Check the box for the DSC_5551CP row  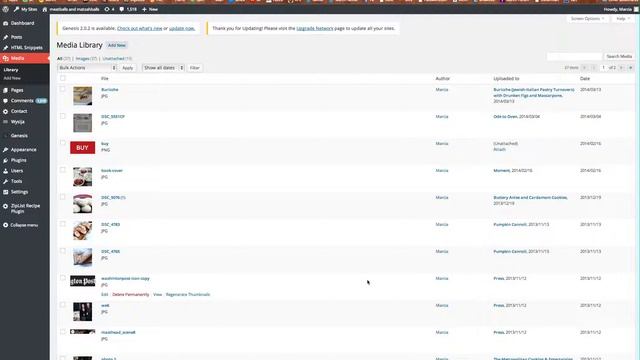[62, 116]
